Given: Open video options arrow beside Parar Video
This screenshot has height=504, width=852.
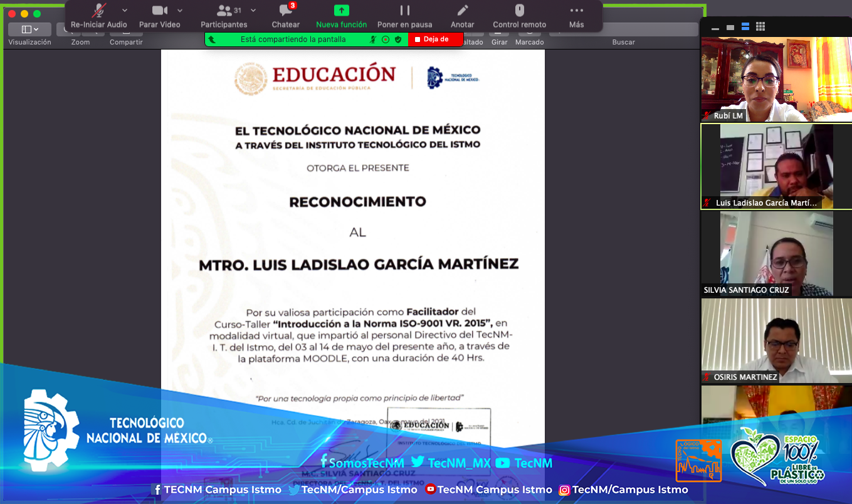Looking at the screenshot, I should coord(180,10).
